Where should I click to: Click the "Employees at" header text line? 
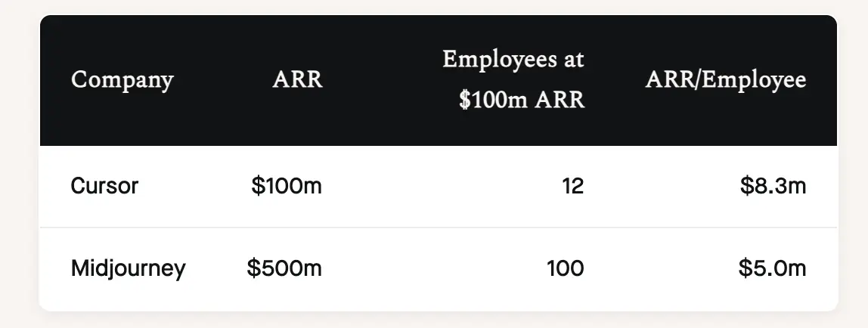coord(513,60)
